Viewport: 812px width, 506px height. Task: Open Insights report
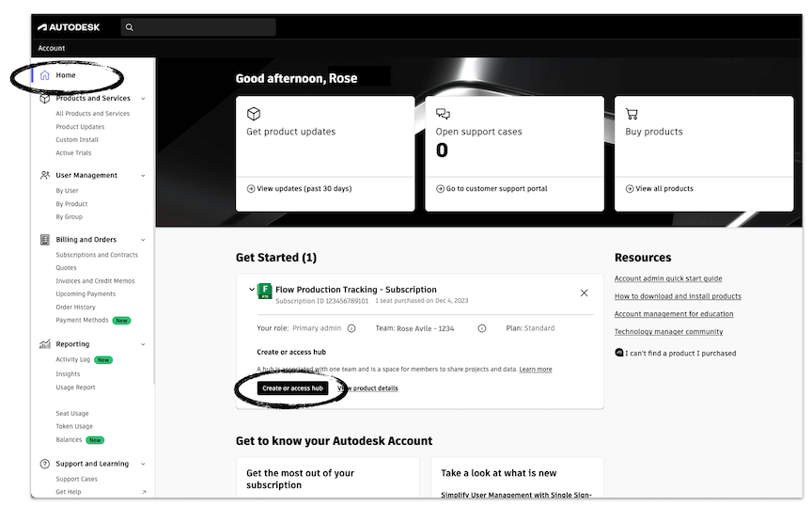[68, 373]
